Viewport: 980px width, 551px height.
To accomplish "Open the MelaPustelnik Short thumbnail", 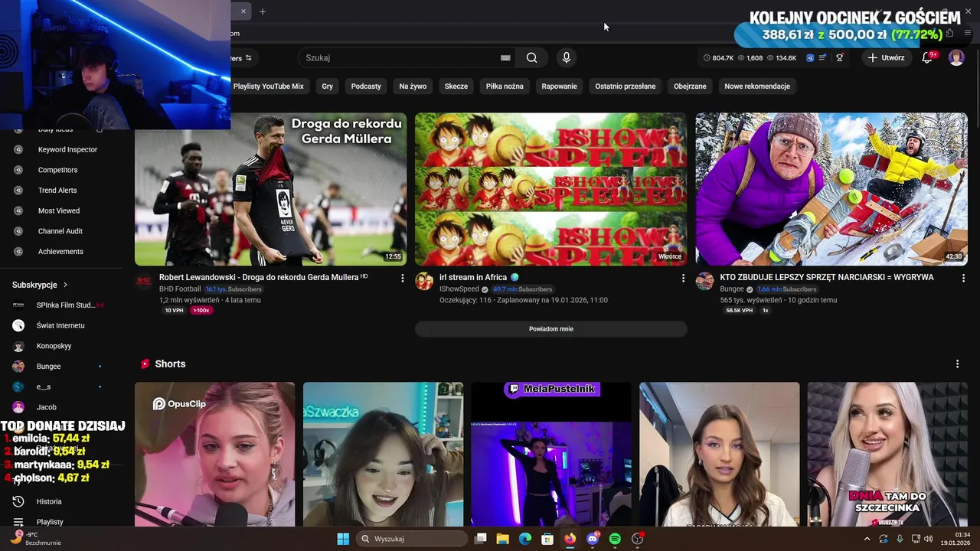I will click(x=551, y=455).
